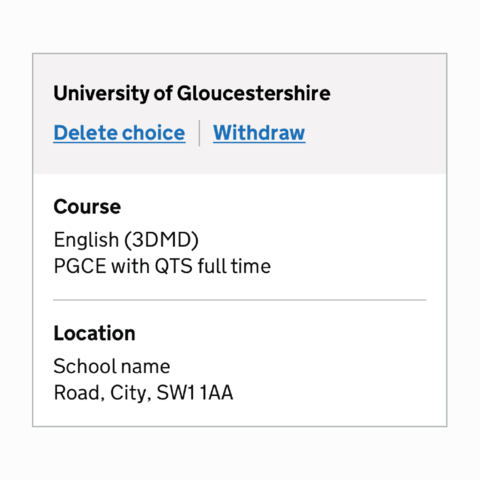Viewport: 480px width, 480px height.
Task: Click the PGCE with QTS full time text
Action: coord(162,266)
